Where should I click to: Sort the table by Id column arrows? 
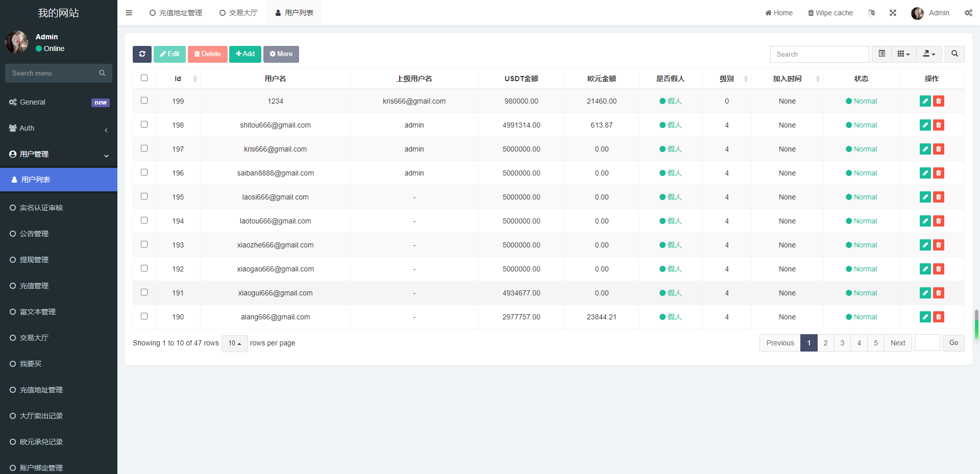[x=194, y=79]
